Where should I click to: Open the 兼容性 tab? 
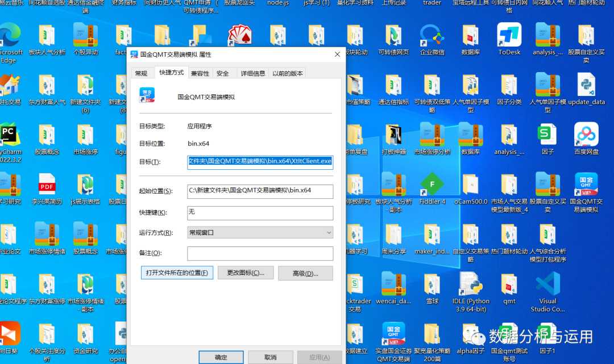[x=200, y=73]
